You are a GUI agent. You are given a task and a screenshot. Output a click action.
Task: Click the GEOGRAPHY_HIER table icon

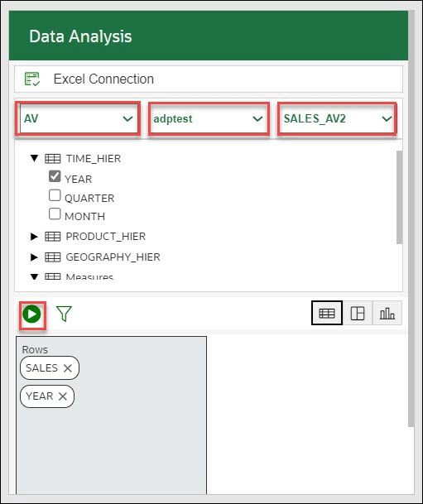53,257
